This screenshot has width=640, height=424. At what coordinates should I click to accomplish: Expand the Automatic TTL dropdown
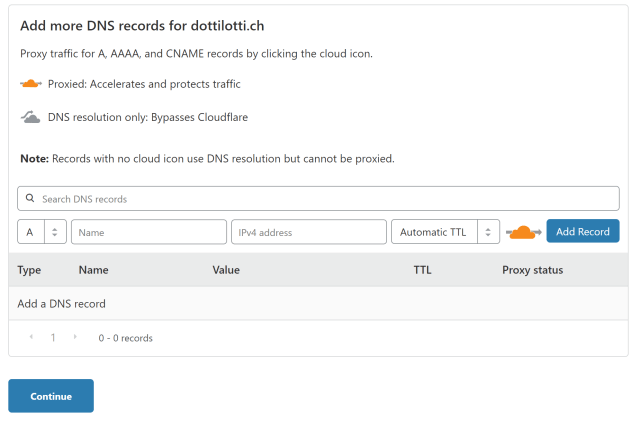434,232
